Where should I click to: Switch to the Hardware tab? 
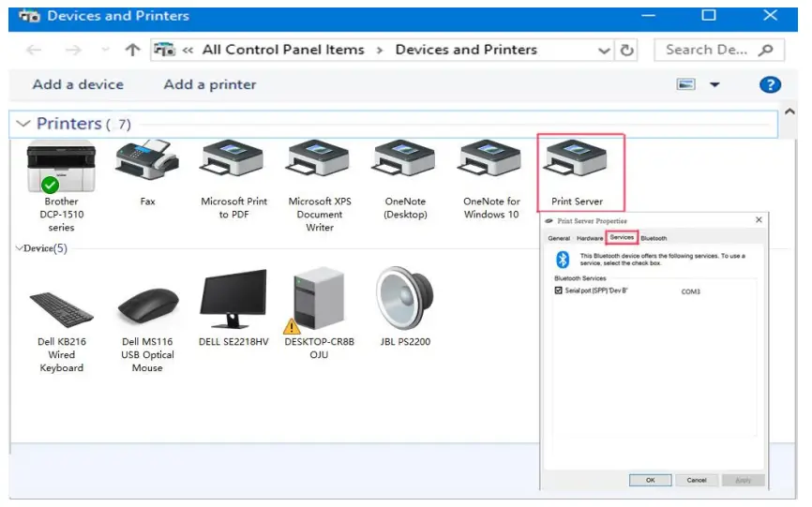[x=590, y=238]
